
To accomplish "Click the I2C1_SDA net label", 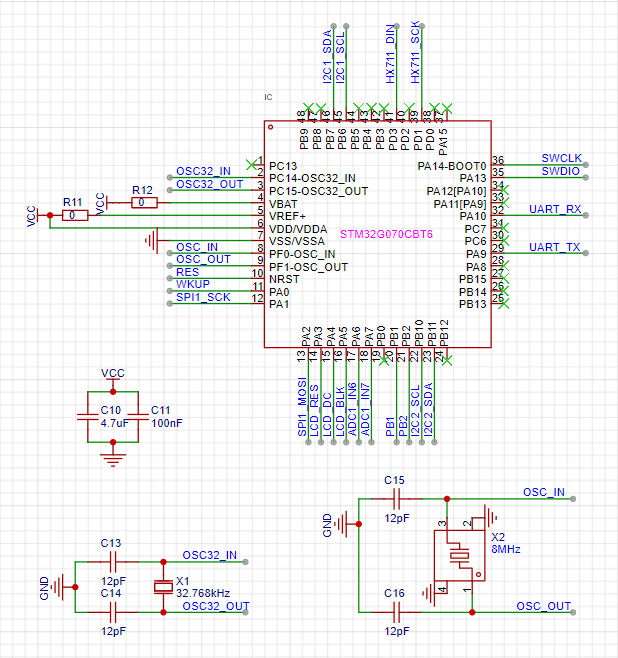I will click(327, 56).
